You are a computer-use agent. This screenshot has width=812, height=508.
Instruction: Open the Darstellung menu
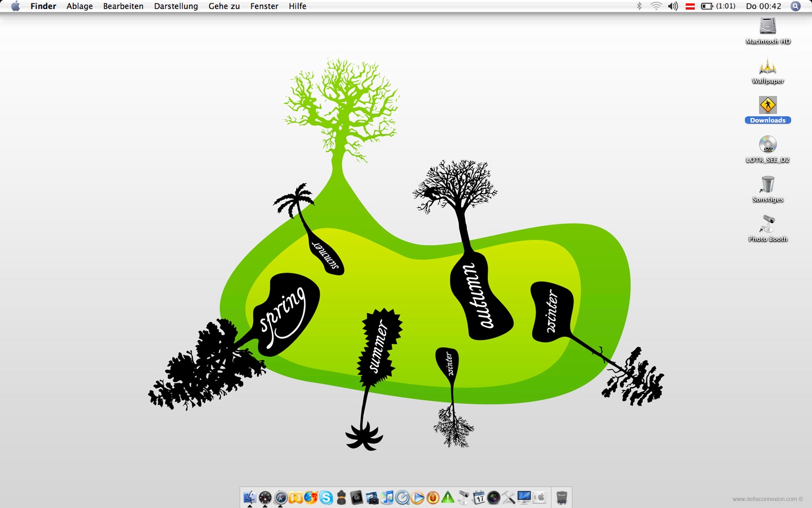176,6
